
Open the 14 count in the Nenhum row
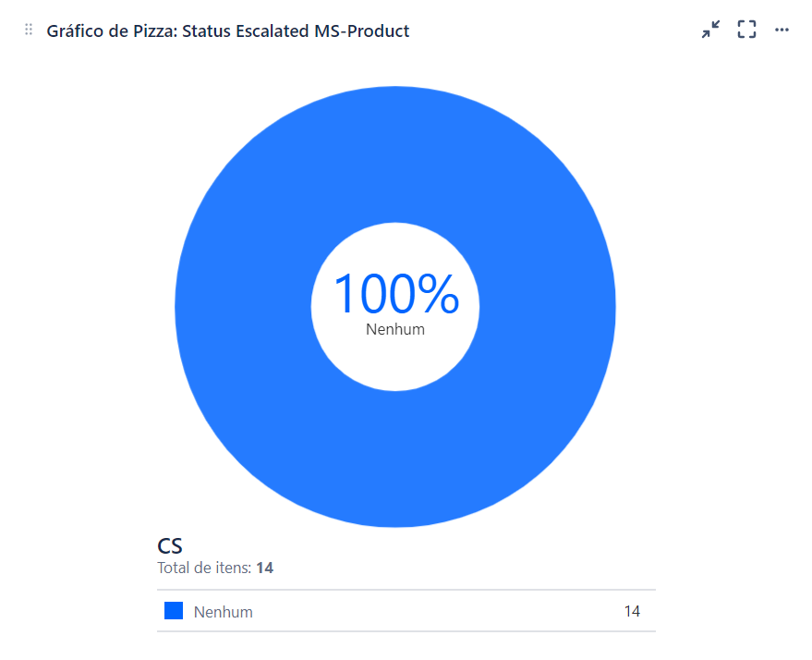click(x=632, y=611)
